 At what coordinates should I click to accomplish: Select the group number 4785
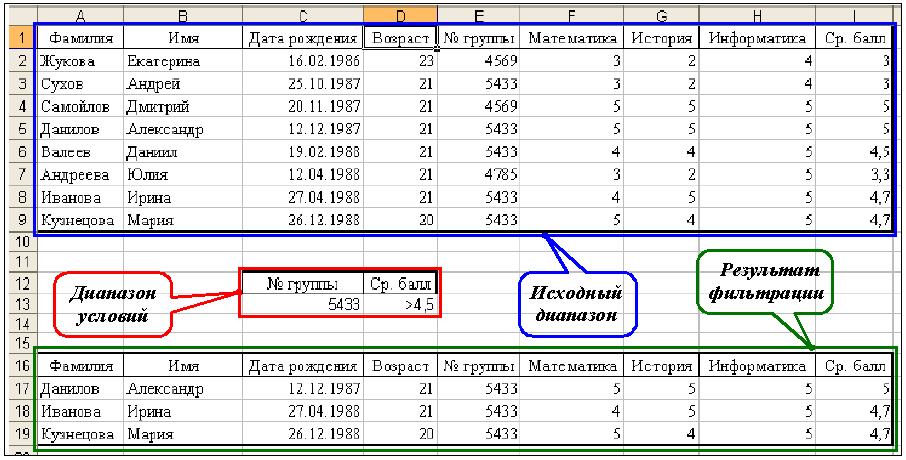point(479,175)
